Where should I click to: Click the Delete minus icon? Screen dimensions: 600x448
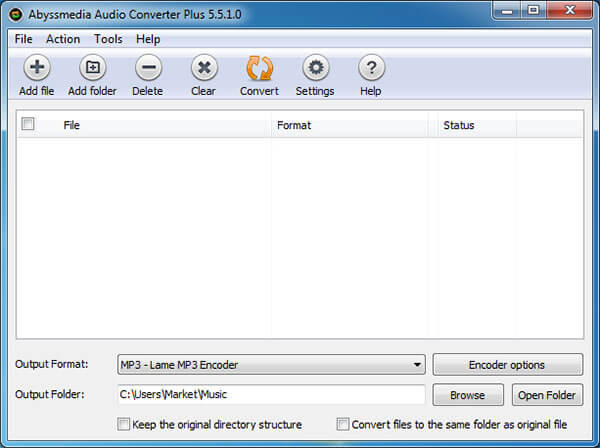(x=148, y=67)
